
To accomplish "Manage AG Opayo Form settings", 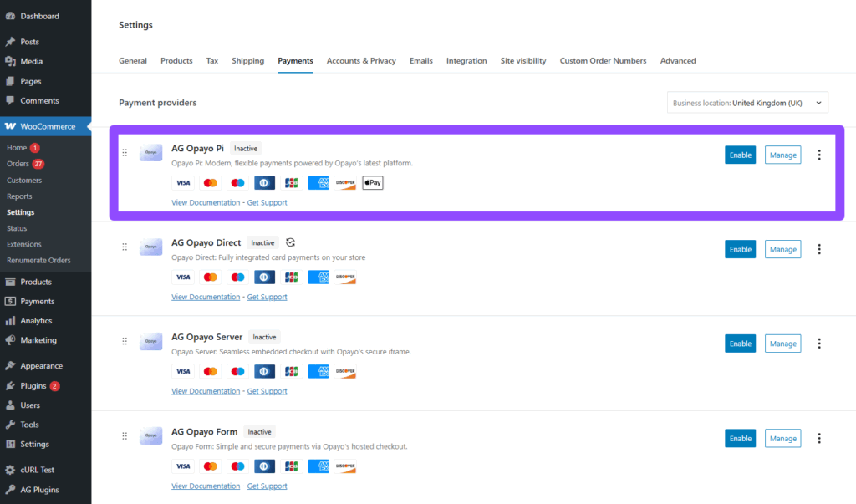I will 782,439.
